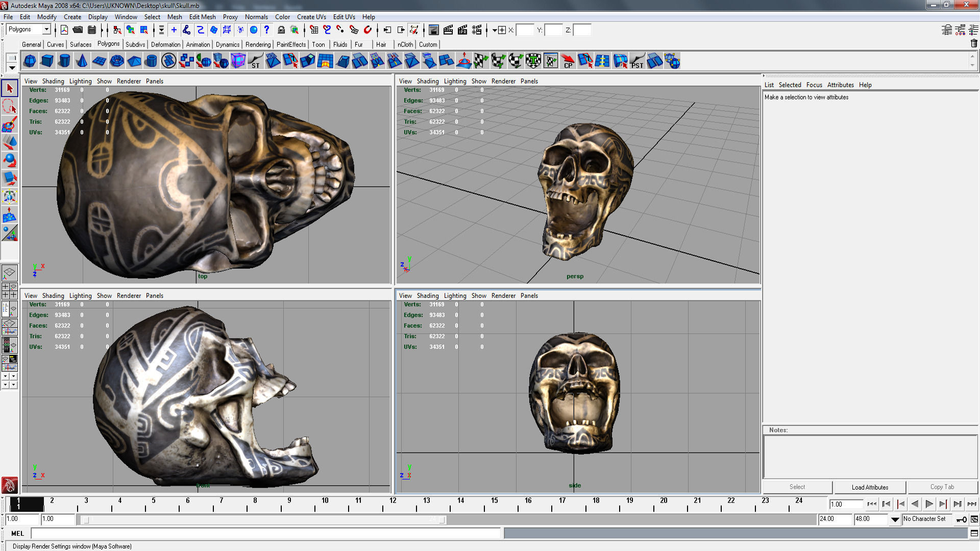This screenshot has width=980, height=551.
Task: Go to end of playback range
Action: coord(972,504)
